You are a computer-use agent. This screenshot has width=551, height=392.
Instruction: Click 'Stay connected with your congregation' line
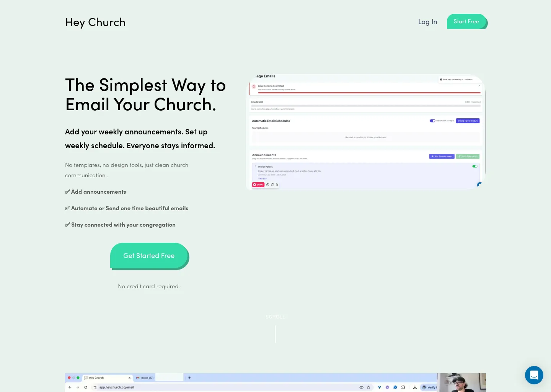pos(120,225)
